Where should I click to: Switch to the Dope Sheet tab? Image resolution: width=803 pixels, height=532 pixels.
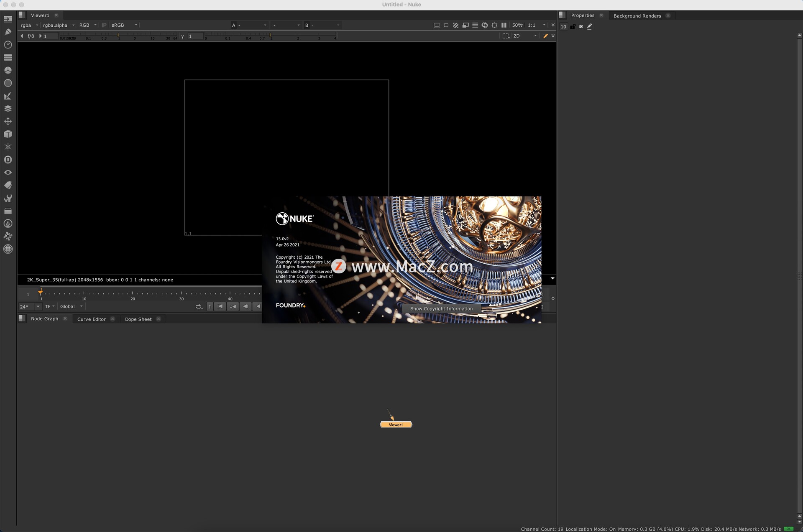(138, 319)
